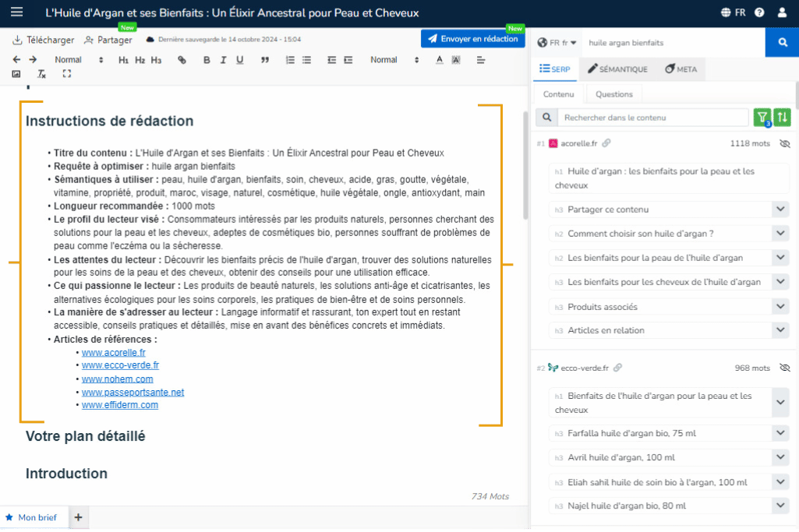This screenshot has width=799, height=532.
Task: Toggle the green sort order button
Action: click(782, 118)
